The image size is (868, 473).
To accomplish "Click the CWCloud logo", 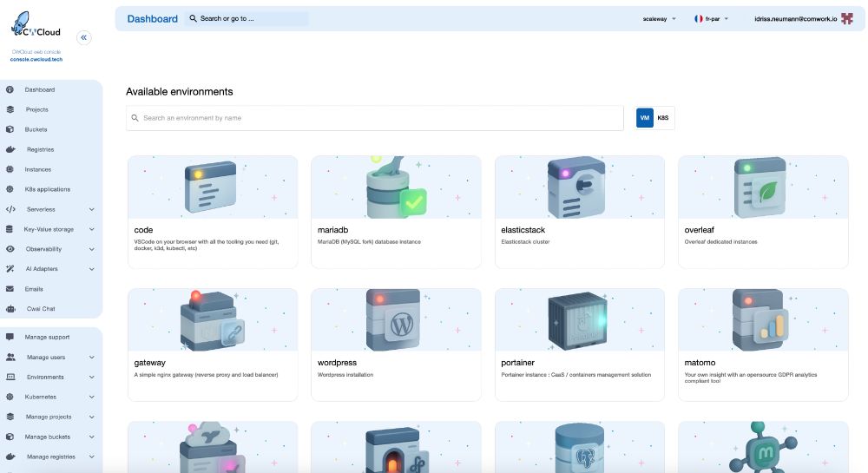I will pyautogui.click(x=36, y=24).
